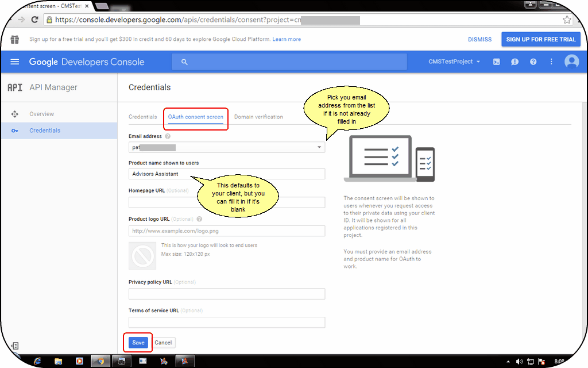Bookmark the page with the star icon
The height and width of the screenshot is (368, 588).
click(567, 19)
